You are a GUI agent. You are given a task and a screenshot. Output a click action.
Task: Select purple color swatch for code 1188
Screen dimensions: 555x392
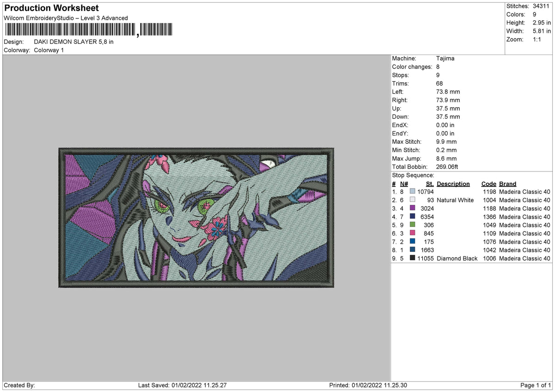[x=412, y=208]
